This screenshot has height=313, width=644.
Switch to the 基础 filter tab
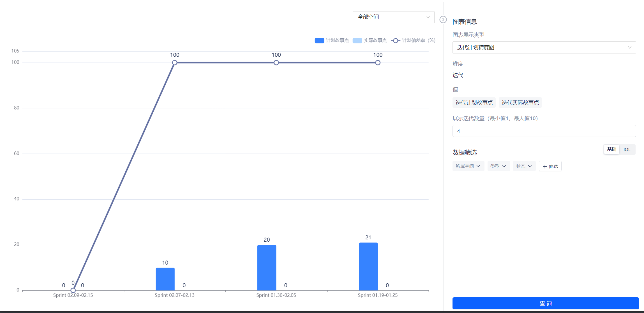pos(611,149)
